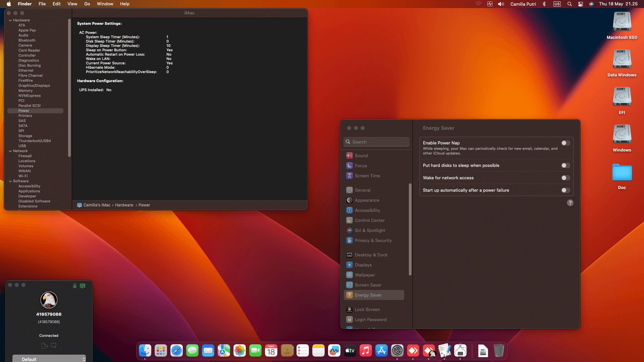This screenshot has height=362, width=644.
Task: Select Sound in System Settings sidebar
Action: click(374, 156)
